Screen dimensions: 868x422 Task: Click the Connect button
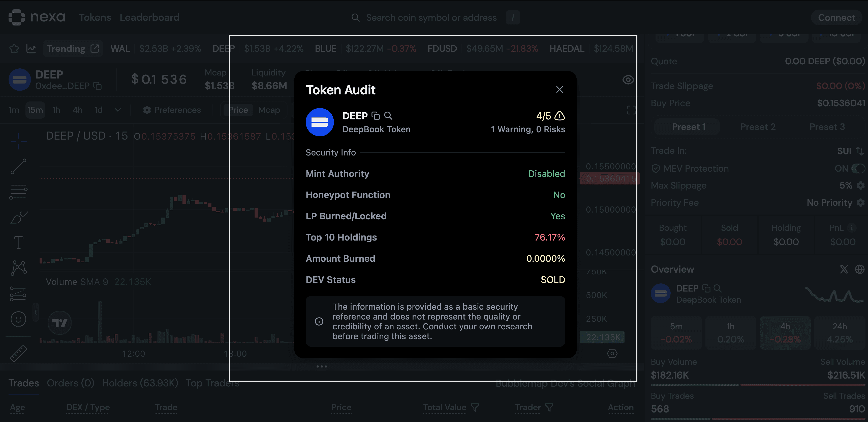pyautogui.click(x=837, y=17)
